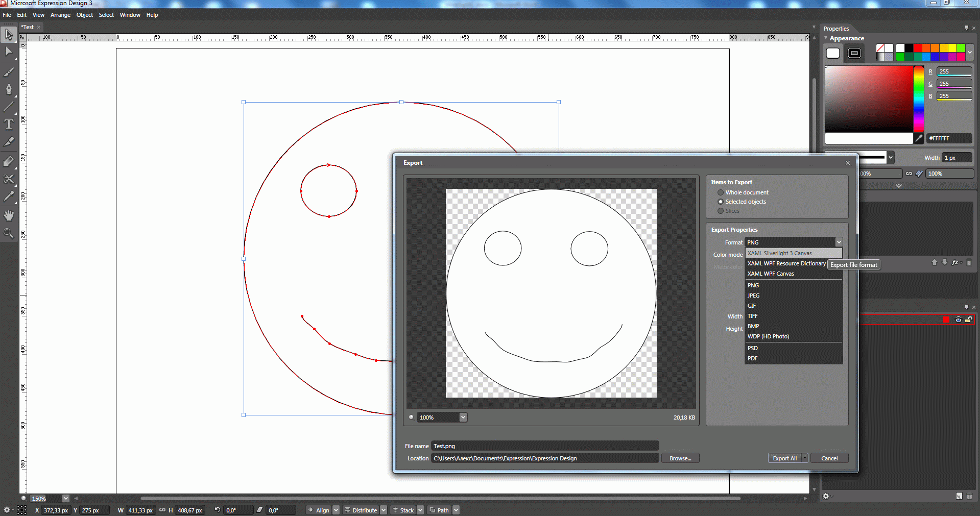Select Selected objects radio button

[721, 202]
